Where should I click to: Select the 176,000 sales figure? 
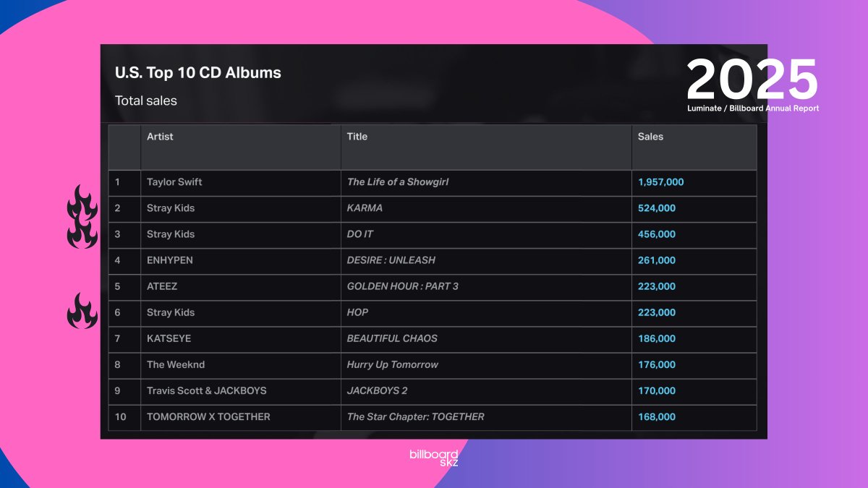657,364
